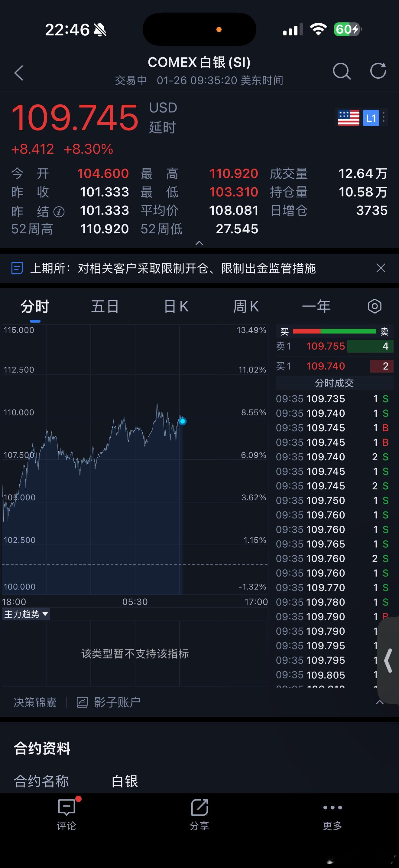Screen dimensions: 399x868
Task: Switch to the 一年 chart tab
Action: (x=316, y=307)
